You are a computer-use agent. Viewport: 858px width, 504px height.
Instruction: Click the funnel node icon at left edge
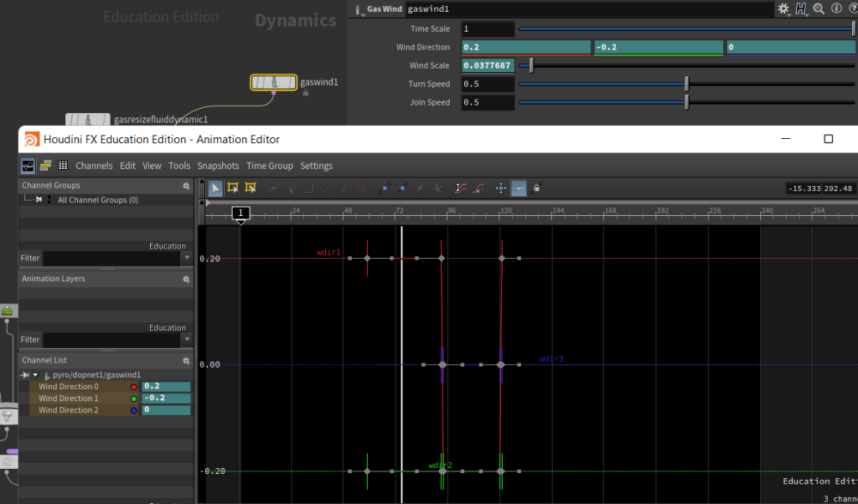click(x=7, y=417)
